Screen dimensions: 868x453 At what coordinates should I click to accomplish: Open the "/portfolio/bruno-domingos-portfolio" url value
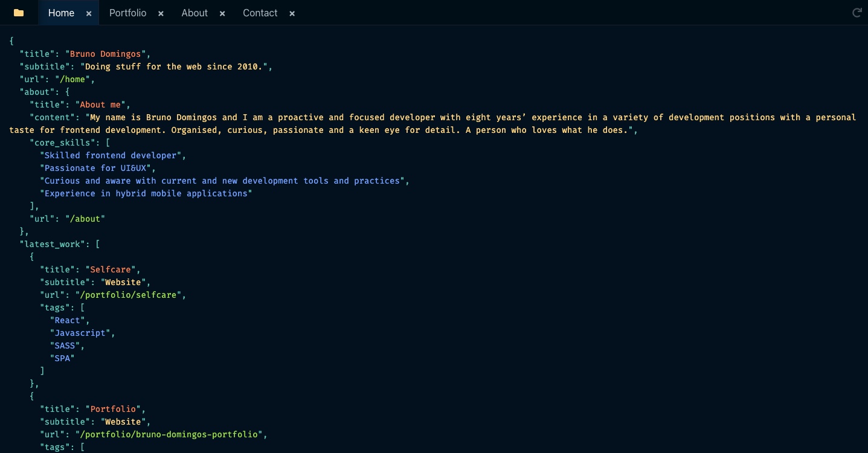(171, 434)
